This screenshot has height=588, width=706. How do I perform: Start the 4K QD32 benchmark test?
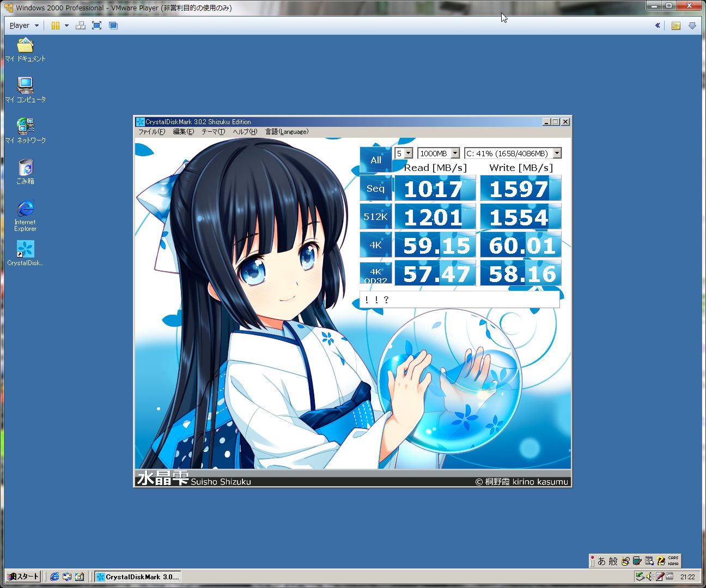[376, 274]
